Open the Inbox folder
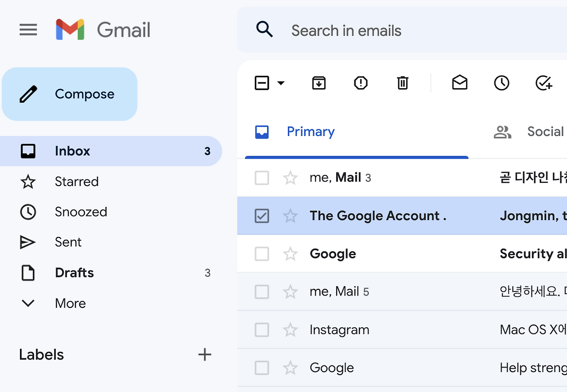Screen dimensions: 567x392 pos(111,151)
